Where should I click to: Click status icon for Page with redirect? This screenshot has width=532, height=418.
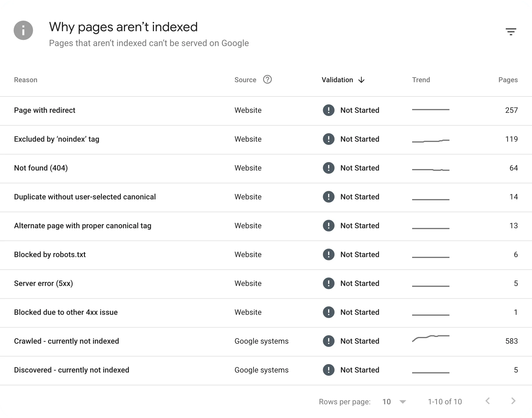(329, 110)
